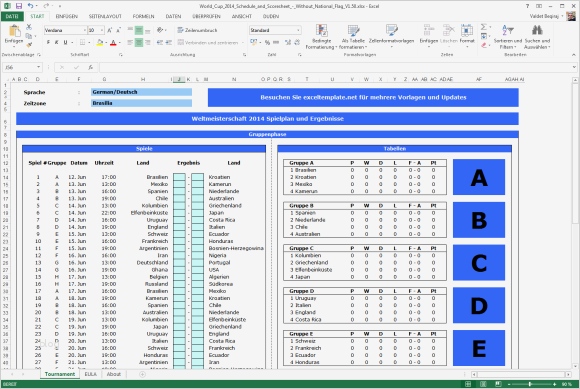Click the big Group C button
The image size is (580, 389).
click(479, 263)
